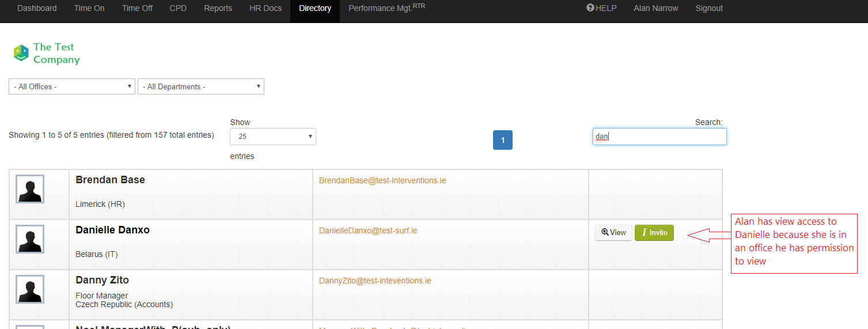This screenshot has width=868, height=329.
Task: Open the Show entries count dropdown
Action: (x=273, y=137)
